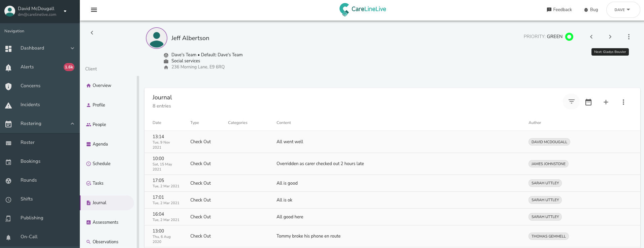Open the journal calendar icon

pyautogui.click(x=588, y=102)
